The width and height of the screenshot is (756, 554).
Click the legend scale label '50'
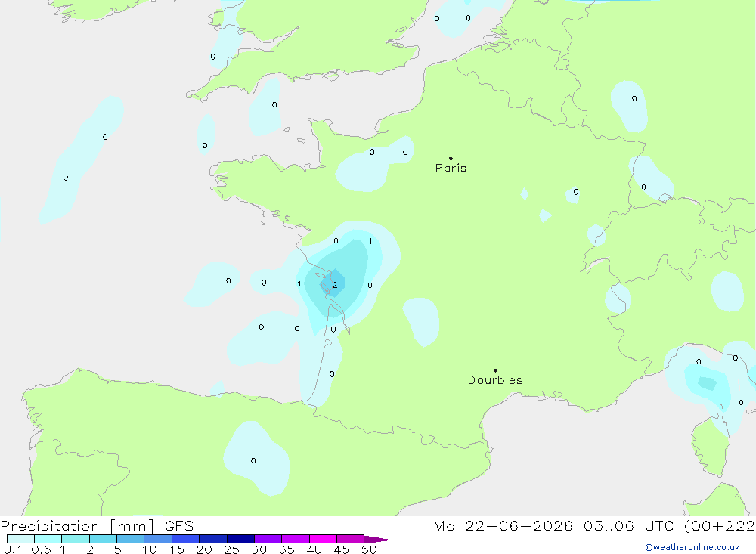coord(369,549)
